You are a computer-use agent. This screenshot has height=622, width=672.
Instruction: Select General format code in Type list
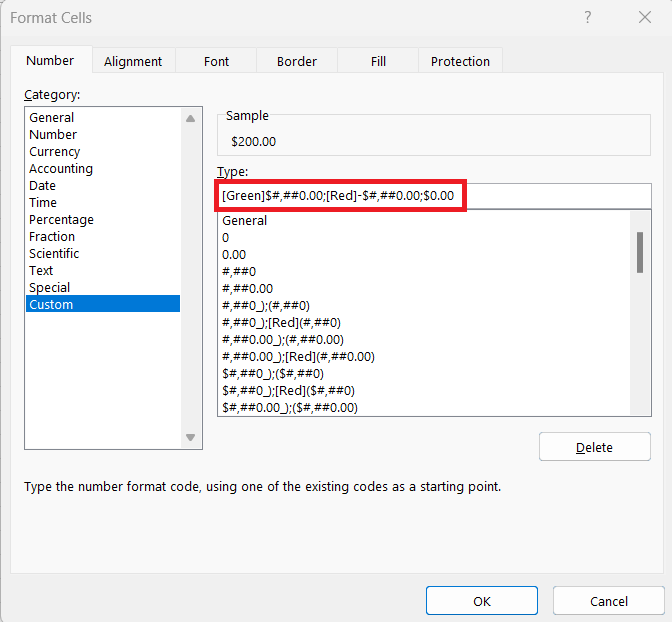pyautogui.click(x=424, y=221)
